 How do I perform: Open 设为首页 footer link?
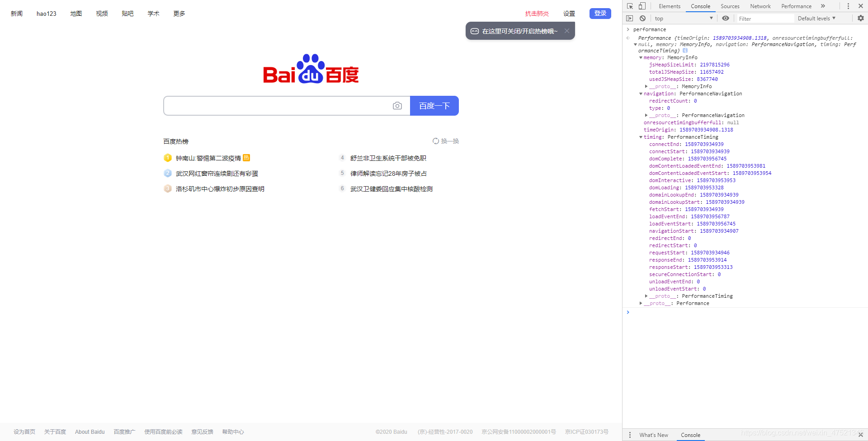tap(24, 432)
